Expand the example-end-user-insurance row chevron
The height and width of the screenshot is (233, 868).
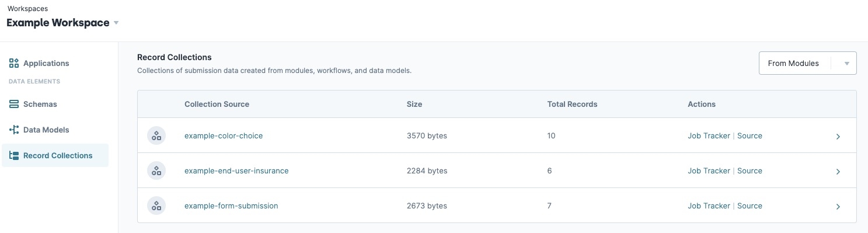click(x=838, y=171)
